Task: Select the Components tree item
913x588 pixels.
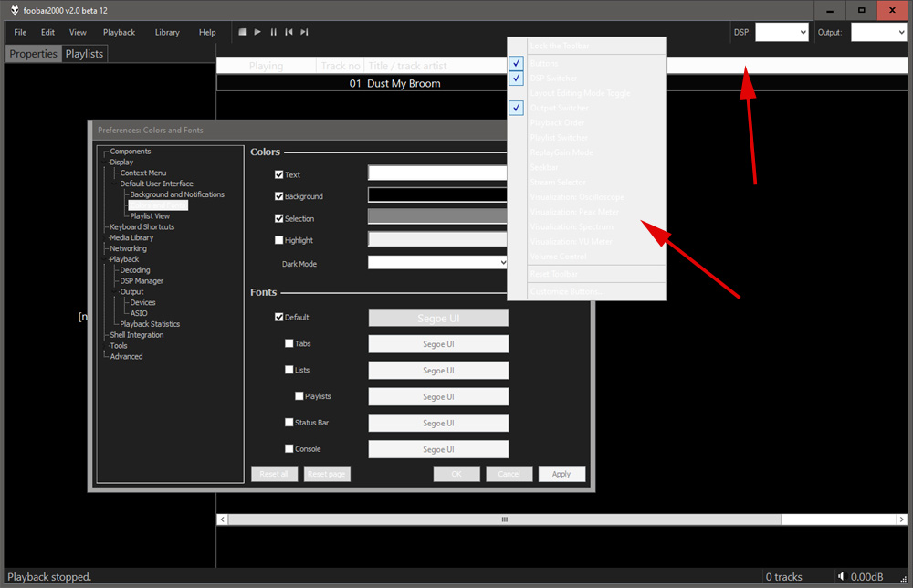Action: tap(131, 152)
